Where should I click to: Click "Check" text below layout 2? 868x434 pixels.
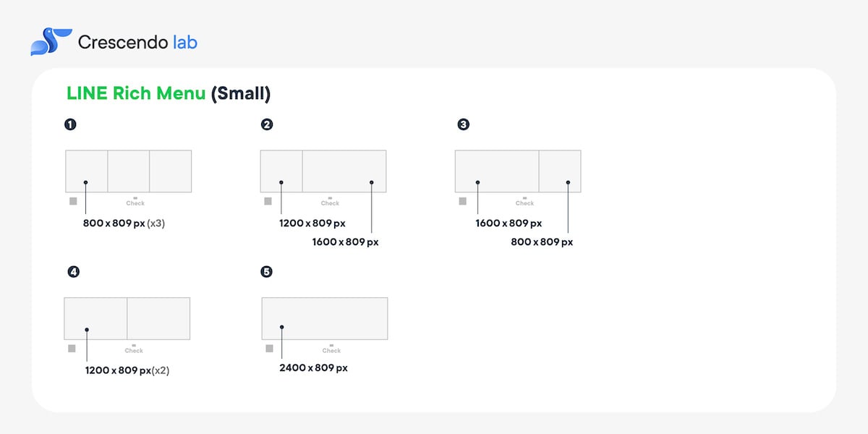[330, 203]
